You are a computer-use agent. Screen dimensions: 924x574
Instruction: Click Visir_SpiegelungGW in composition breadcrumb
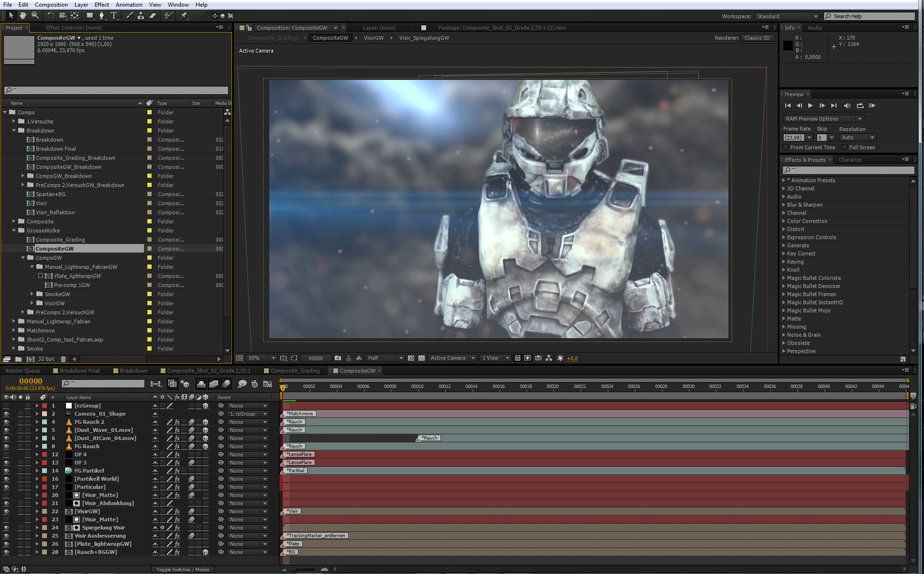423,38
